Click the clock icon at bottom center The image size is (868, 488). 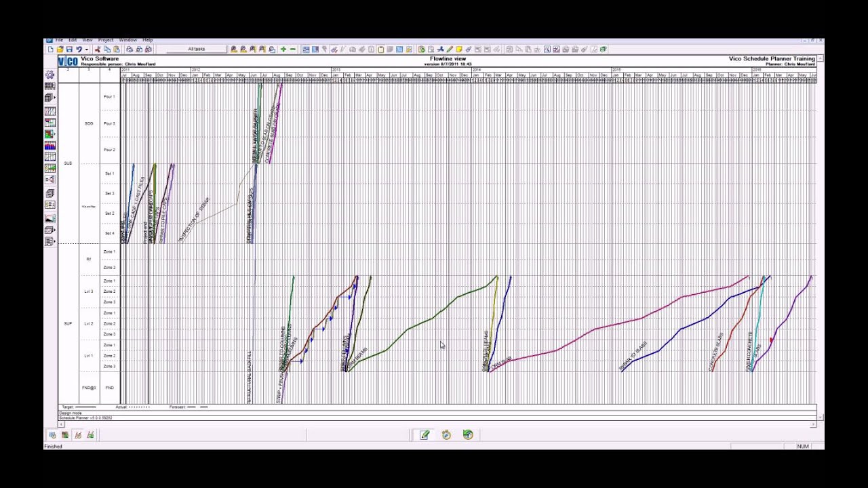446,435
